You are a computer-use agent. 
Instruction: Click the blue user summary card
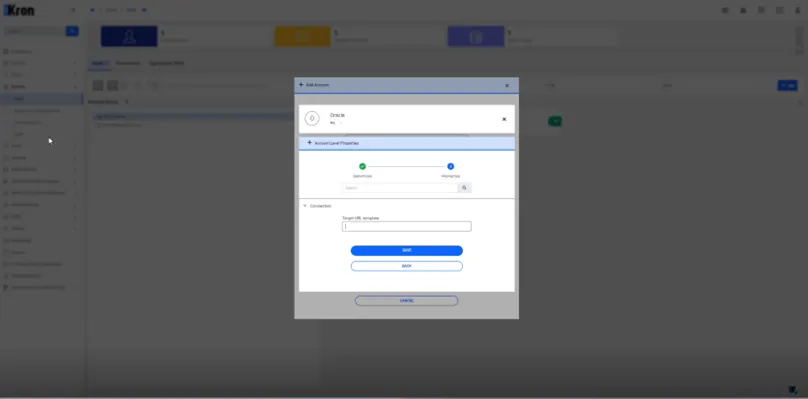(x=129, y=37)
